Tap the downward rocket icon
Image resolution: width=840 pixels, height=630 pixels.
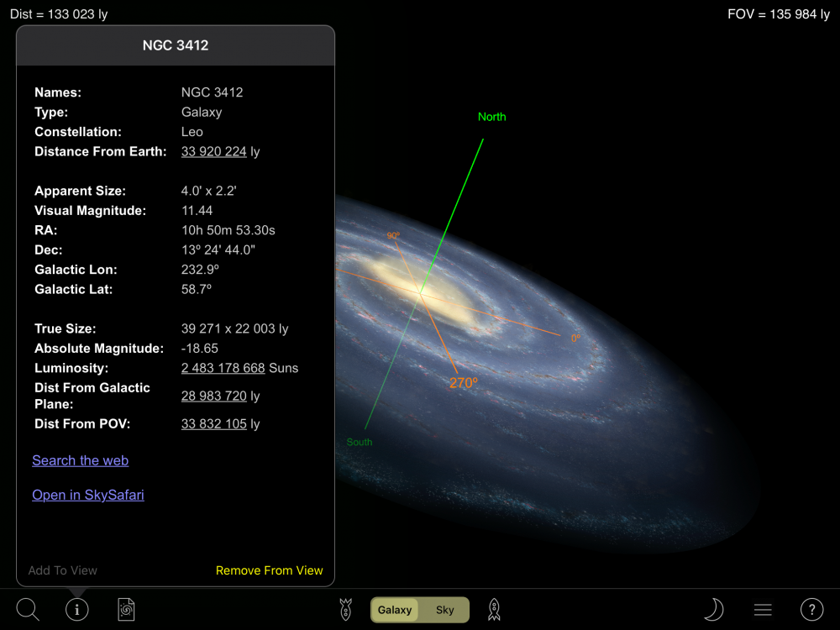tap(346, 610)
